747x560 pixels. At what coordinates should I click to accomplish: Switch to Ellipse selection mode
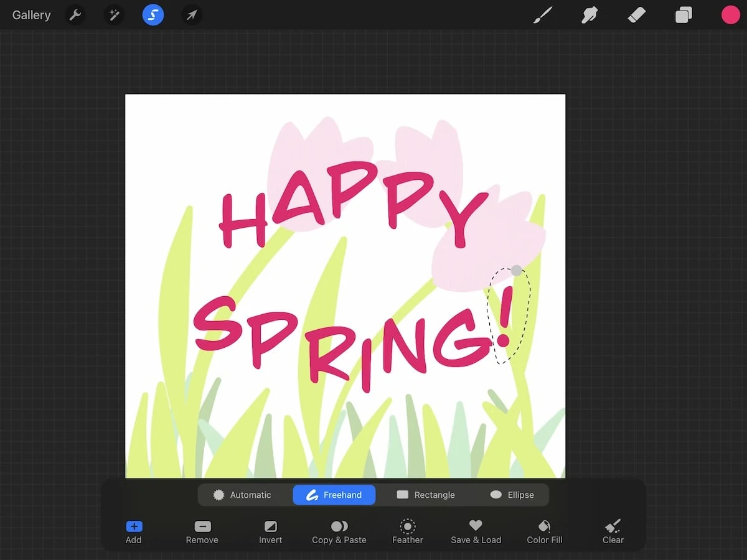[512, 495]
